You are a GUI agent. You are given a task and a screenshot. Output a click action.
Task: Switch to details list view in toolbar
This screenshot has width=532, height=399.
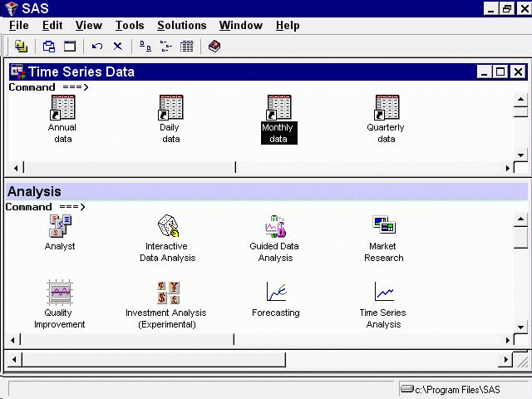click(x=187, y=47)
